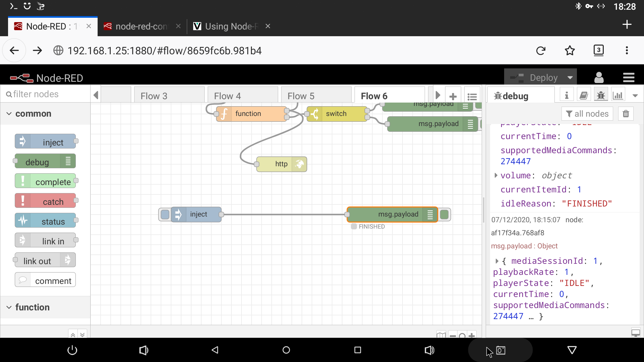
Task: Collapse the common palette category
Action: coord(45,114)
